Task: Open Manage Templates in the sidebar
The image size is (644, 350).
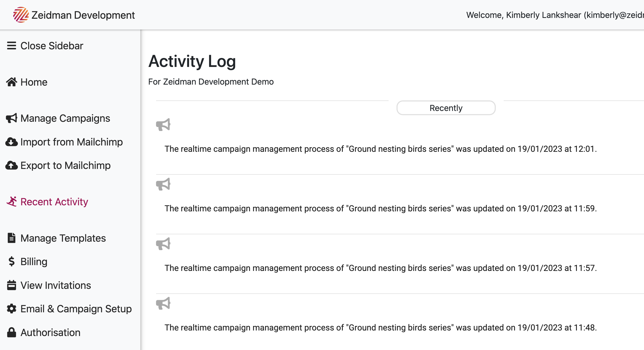Action: (x=57, y=238)
